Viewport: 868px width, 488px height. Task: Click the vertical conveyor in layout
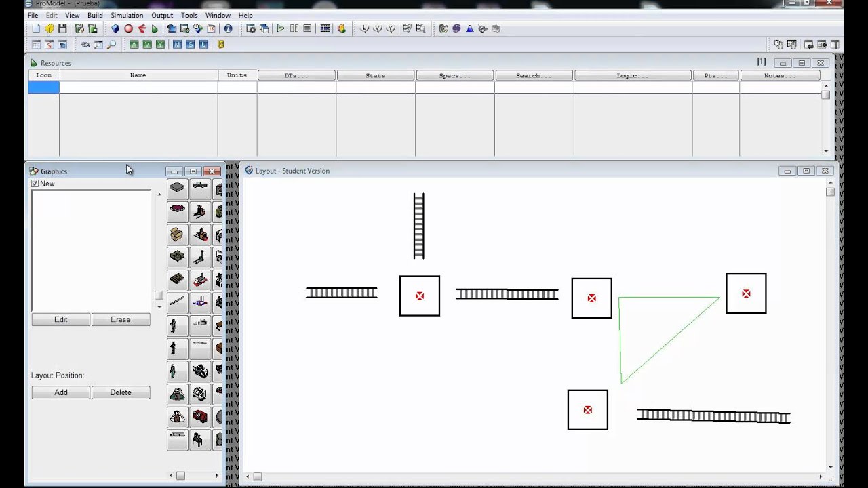[419, 226]
